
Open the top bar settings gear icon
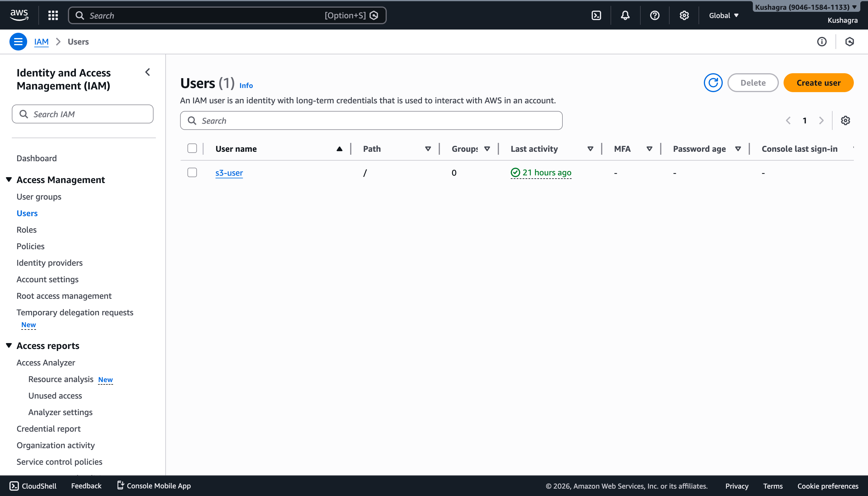tap(684, 15)
